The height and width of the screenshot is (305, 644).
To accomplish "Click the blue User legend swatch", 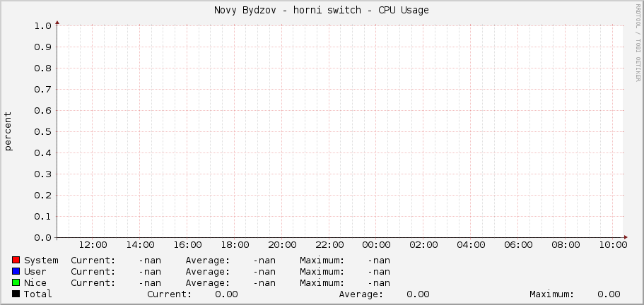I will [16, 271].
